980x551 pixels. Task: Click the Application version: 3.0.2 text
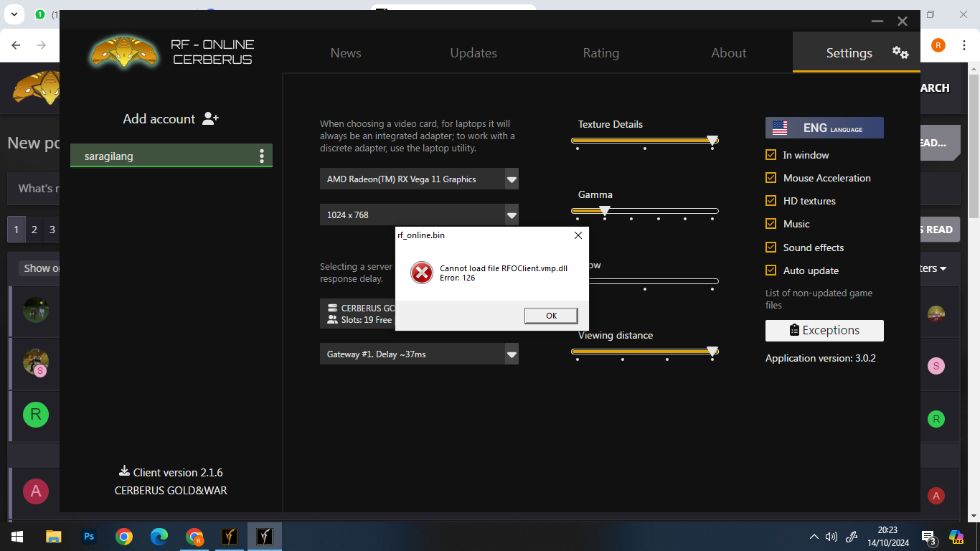[821, 358]
